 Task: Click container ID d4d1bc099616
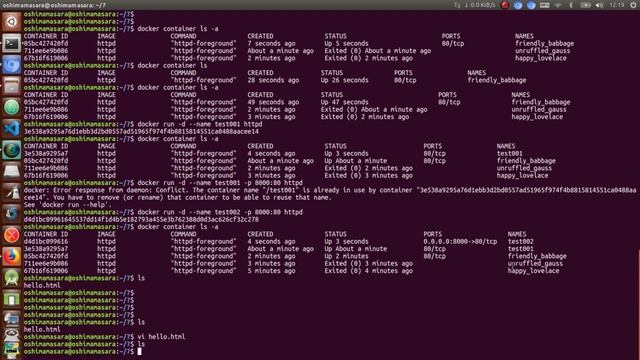46,242
